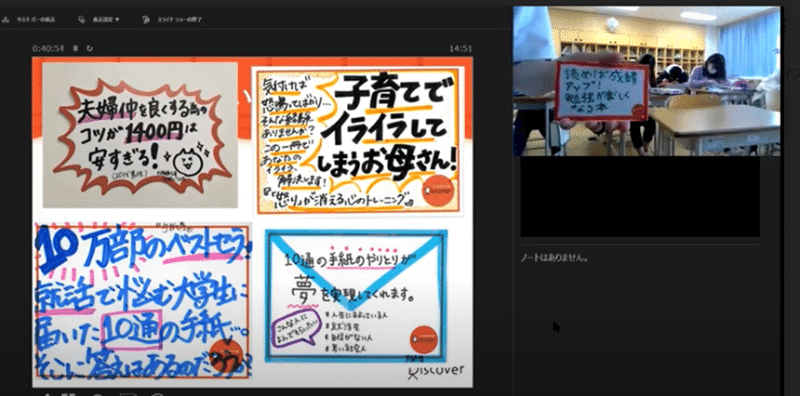
Task: Click the notes text ノートはありません。
Action: point(554,259)
